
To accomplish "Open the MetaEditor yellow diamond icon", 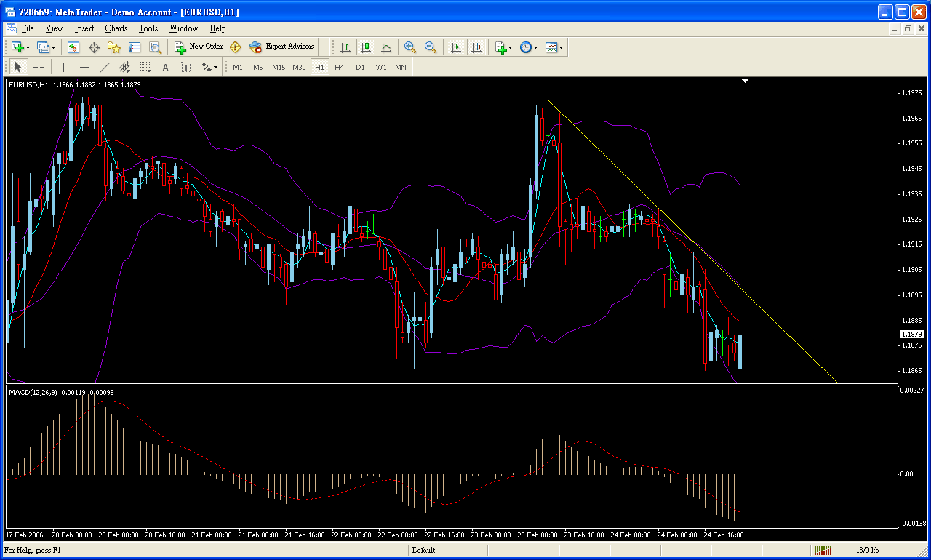I will click(x=235, y=47).
